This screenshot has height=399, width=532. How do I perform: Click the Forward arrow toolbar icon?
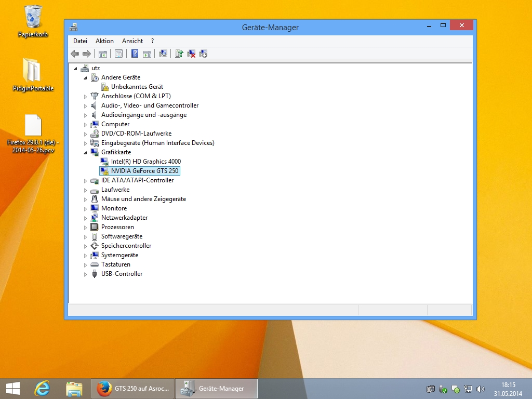tap(87, 54)
